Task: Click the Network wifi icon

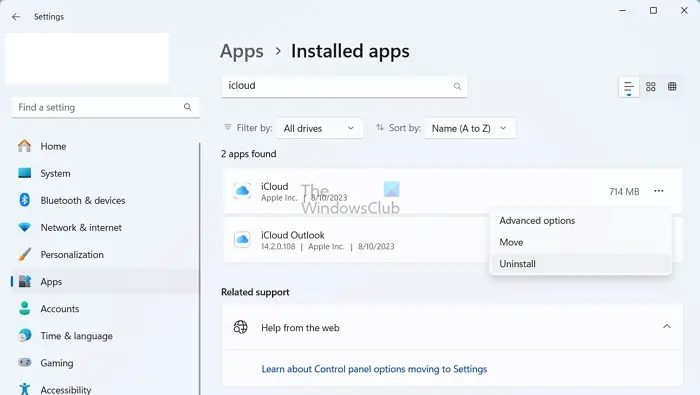Action: pos(25,228)
